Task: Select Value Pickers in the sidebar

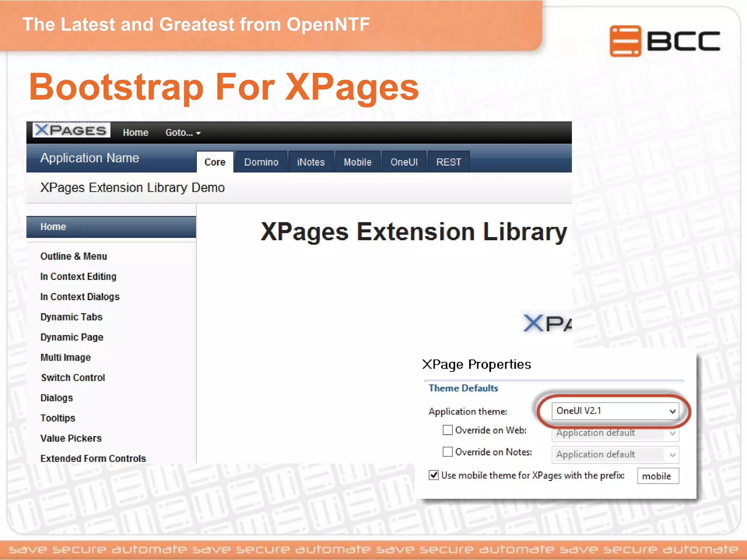Action: [x=71, y=438]
